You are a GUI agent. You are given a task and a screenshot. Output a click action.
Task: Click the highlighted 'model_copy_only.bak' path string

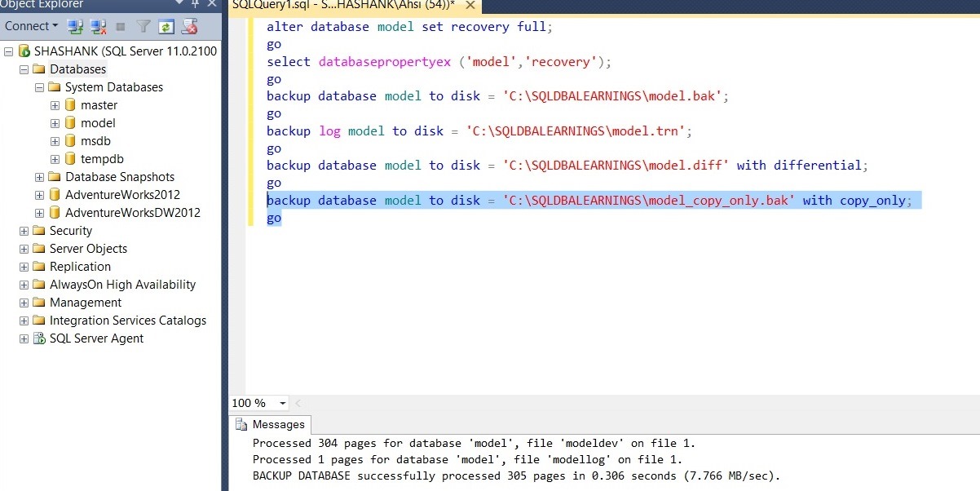tap(649, 201)
